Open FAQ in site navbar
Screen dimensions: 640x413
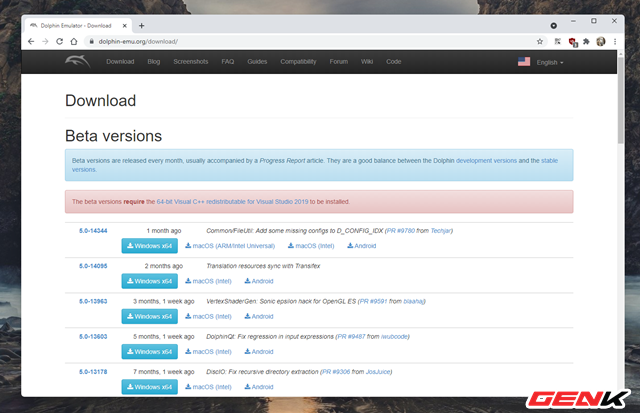tap(228, 62)
